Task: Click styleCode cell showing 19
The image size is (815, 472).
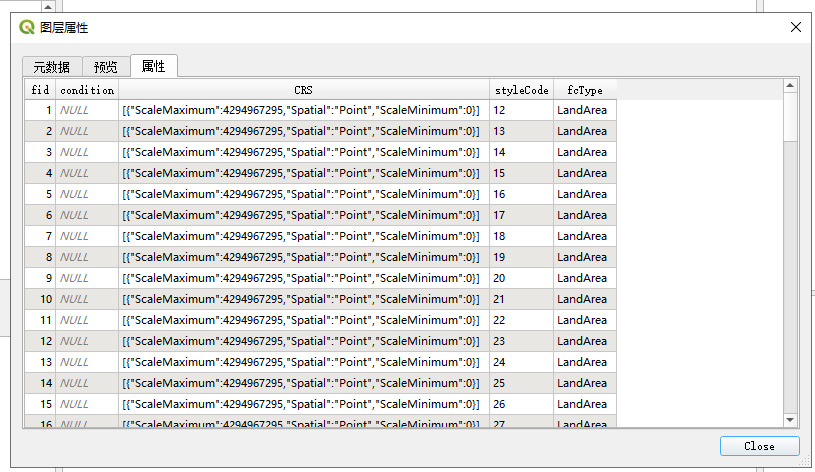Action: [521, 257]
